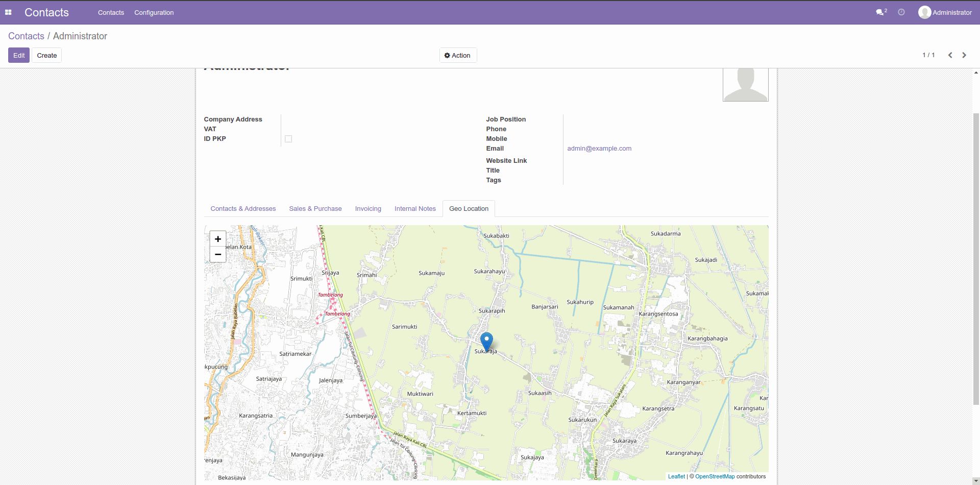Switch to the Sales & Purchase tab
The image size is (980, 485).
[x=315, y=209]
